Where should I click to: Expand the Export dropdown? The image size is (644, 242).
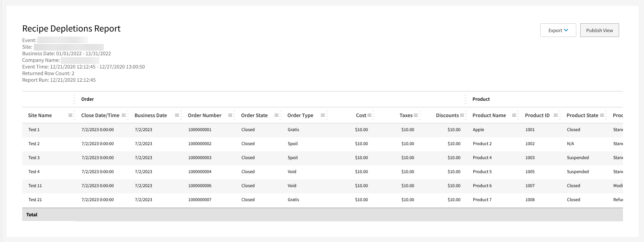click(x=558, y=30)
